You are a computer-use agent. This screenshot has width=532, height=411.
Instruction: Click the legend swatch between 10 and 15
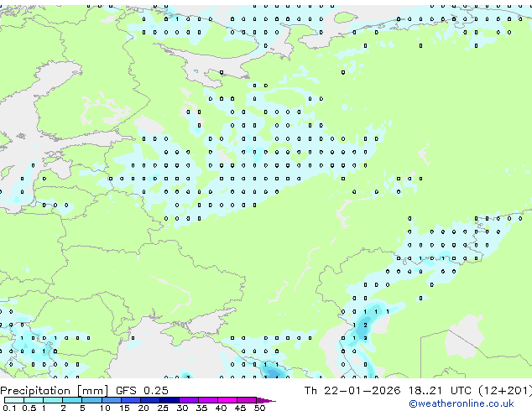pos(112,400)
